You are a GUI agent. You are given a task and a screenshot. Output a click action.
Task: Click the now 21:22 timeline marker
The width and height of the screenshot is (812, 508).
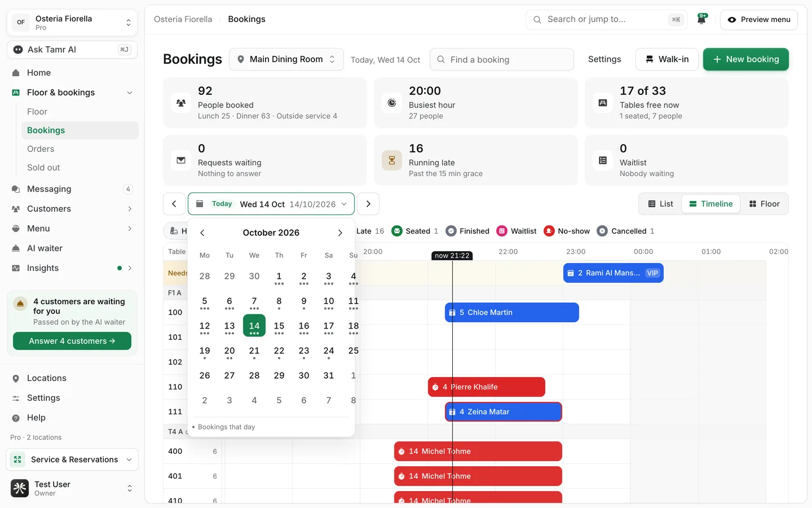click(x=452, y=256)
